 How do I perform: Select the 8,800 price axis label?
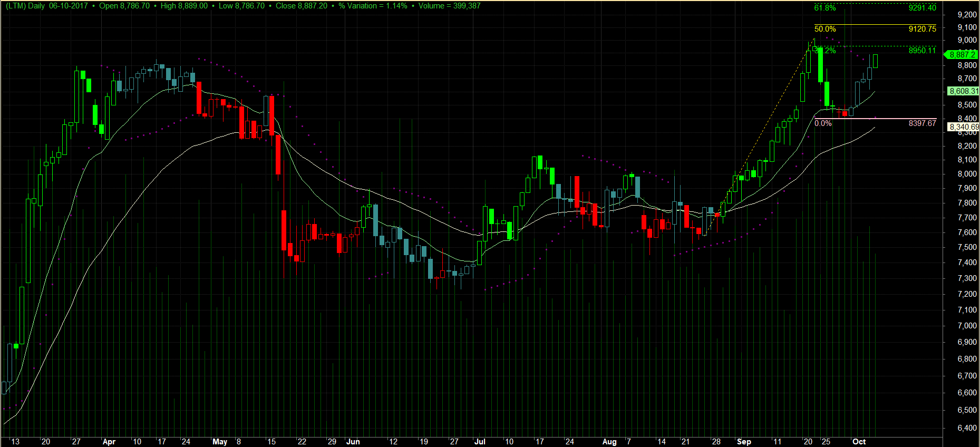coord(967,65)
